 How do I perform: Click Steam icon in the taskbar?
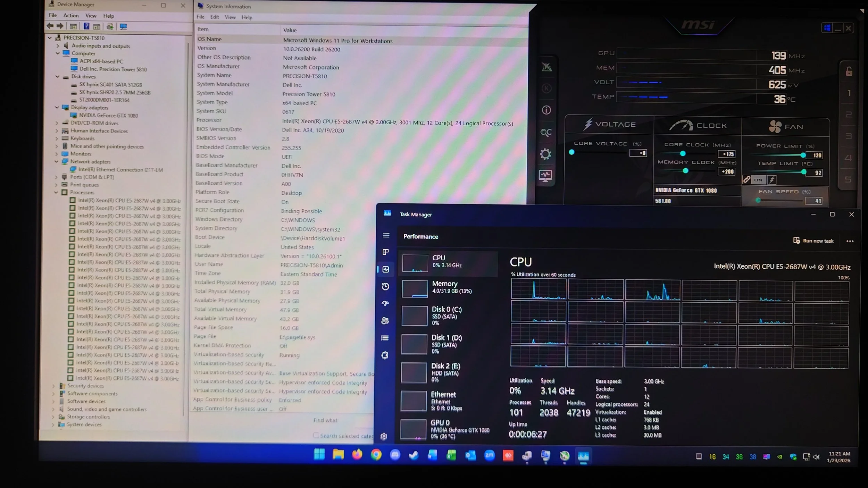tap(414, 455)
